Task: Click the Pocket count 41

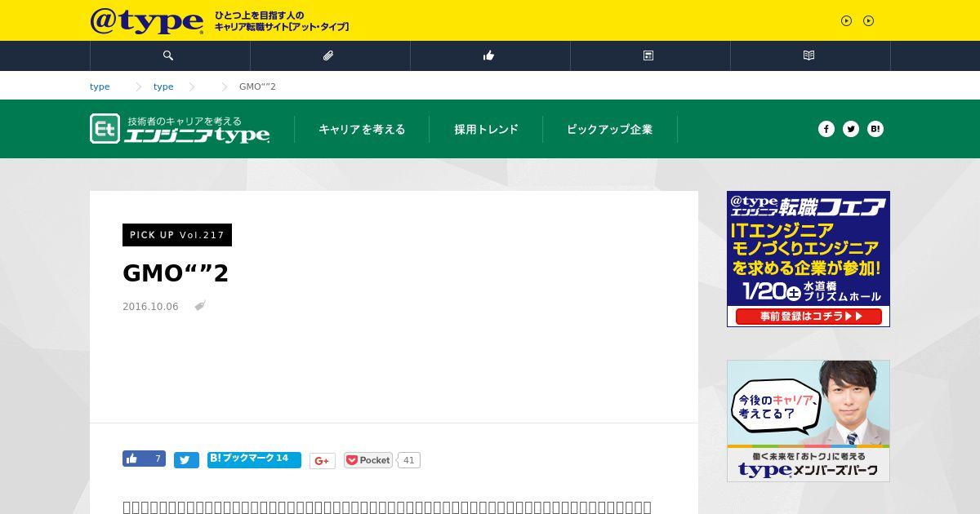Action: (409, 460)
